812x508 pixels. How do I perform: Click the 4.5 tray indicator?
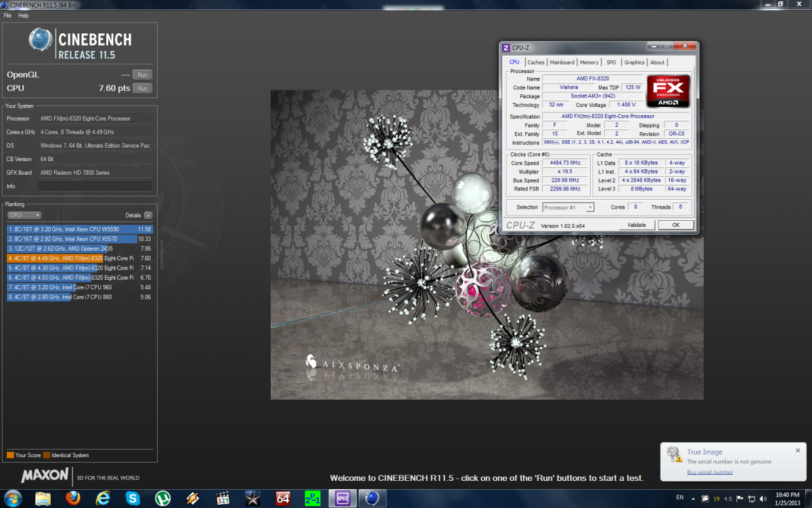coord(729,499)
